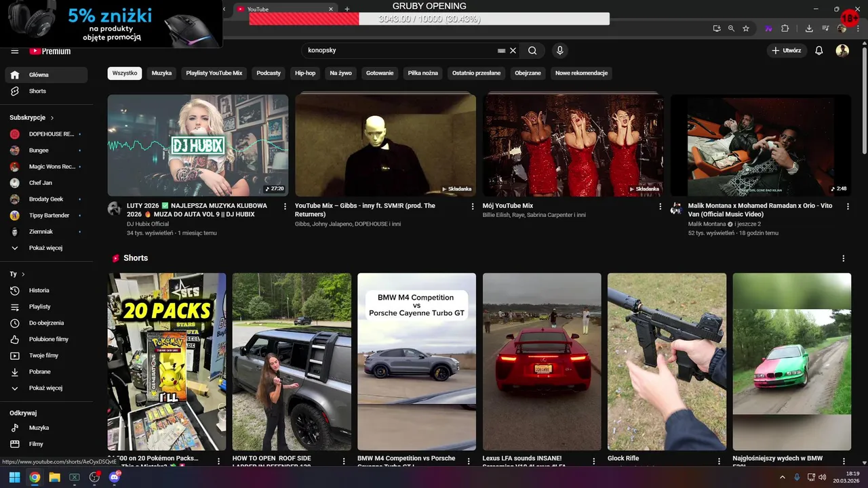
Task: Select the Podcasty filter chip
Action: coord(269,73)
